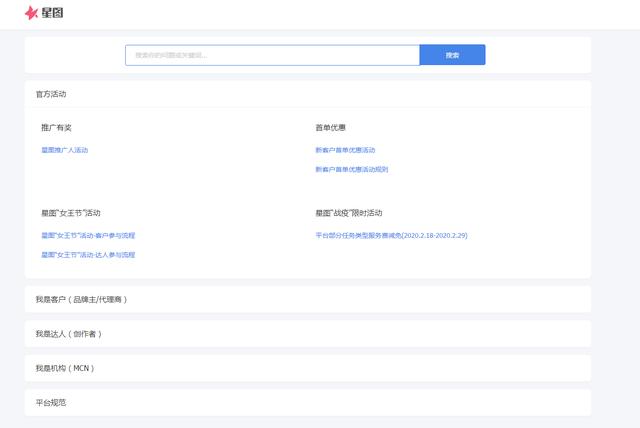Open the 星图推广人活动 link

click(65, 150)
